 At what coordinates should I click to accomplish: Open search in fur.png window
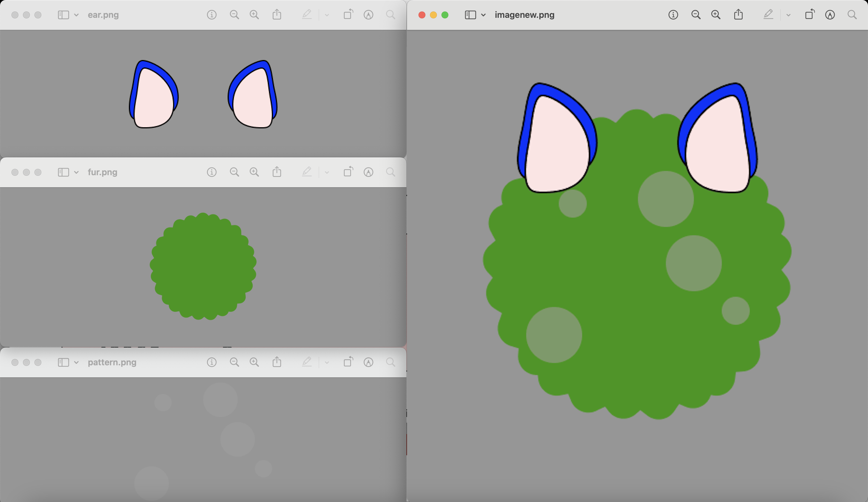coord(391,172)
